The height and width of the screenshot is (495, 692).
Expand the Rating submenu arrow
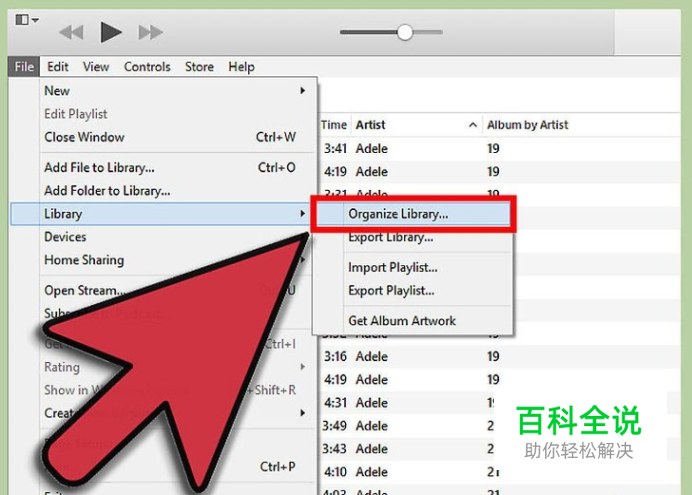point(303,367)
